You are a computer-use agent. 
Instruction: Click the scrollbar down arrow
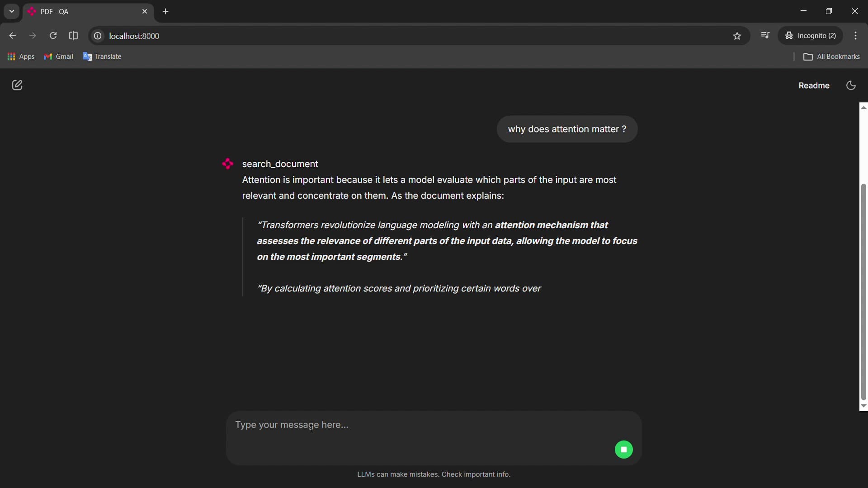(863, 406)
